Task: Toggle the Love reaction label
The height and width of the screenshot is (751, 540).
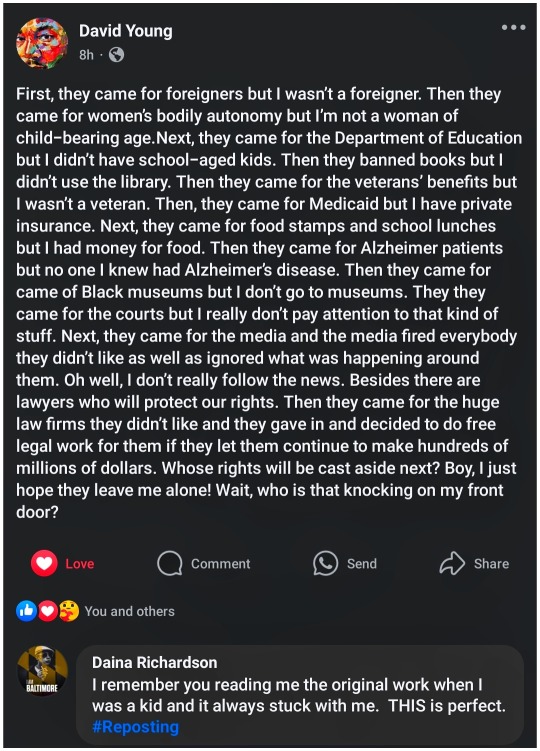Action: point(80,564)
